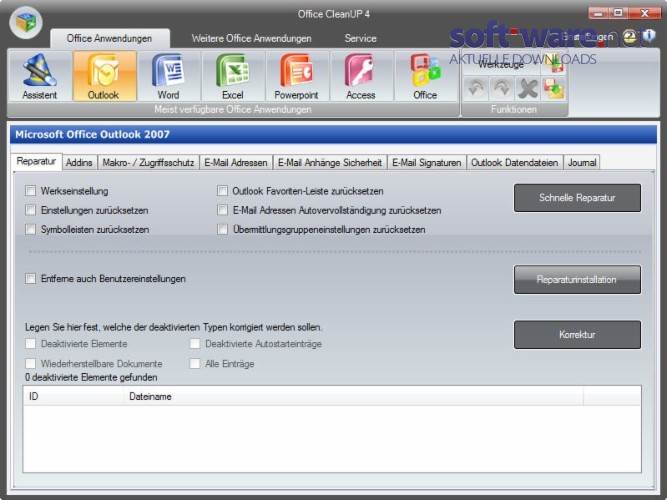Enable Entferne auch Benutzereinstellungen checkbox
The image size is (667, 500).
pos(31,279)
